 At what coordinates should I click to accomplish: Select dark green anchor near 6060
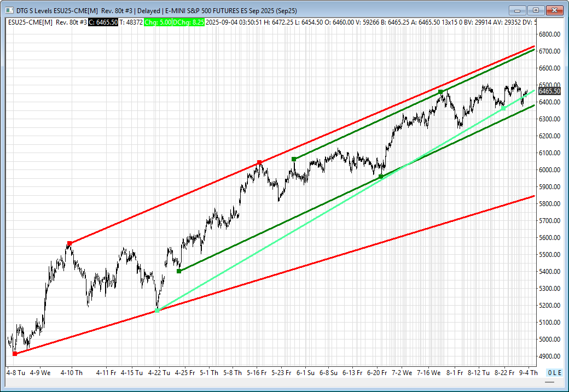tap(294, 159)
